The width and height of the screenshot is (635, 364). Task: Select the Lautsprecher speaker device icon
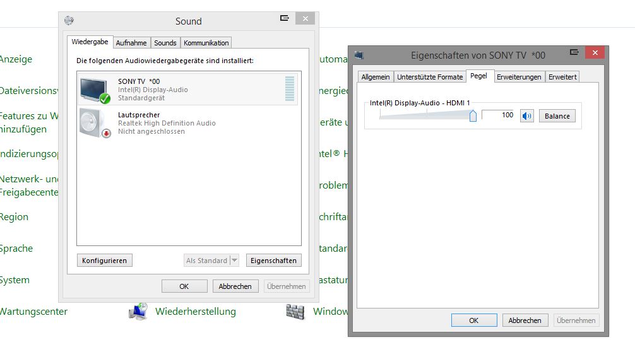(95, 122)
